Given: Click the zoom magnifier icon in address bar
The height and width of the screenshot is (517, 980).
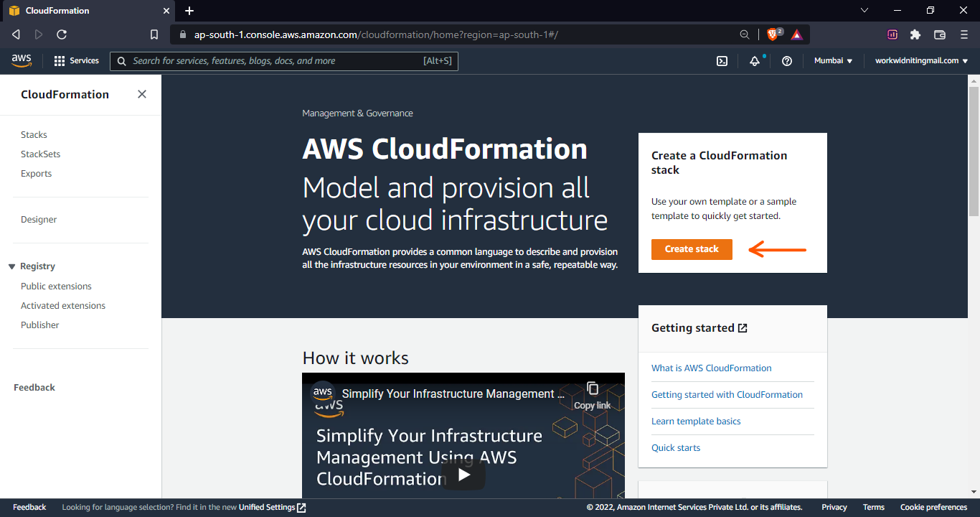Looking at the screenshot, I should [745, 34].
